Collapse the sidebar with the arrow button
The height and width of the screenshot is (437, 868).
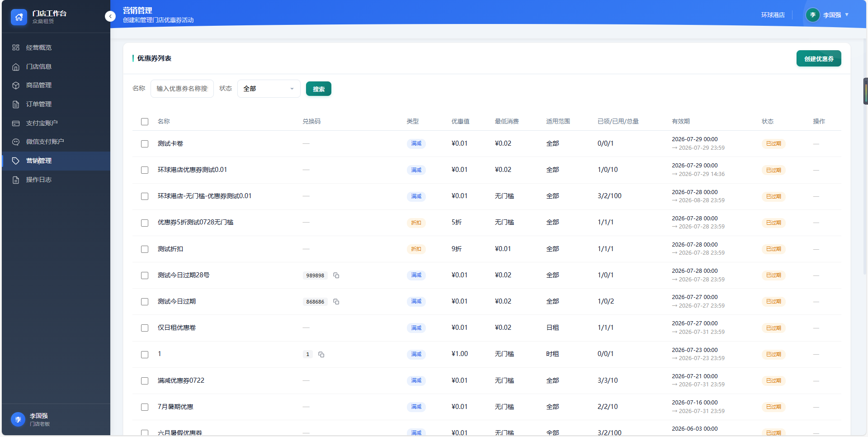click(x=110, y=16)
